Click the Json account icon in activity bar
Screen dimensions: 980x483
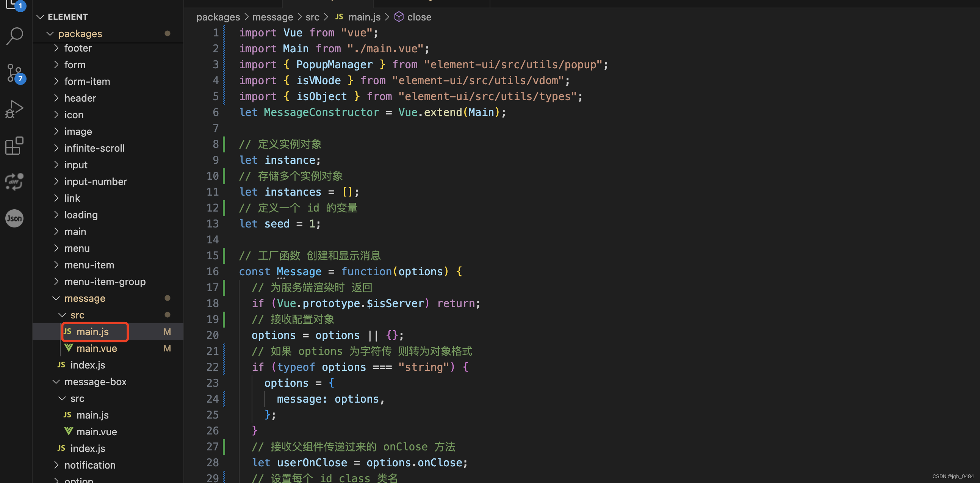coord(14,218)
